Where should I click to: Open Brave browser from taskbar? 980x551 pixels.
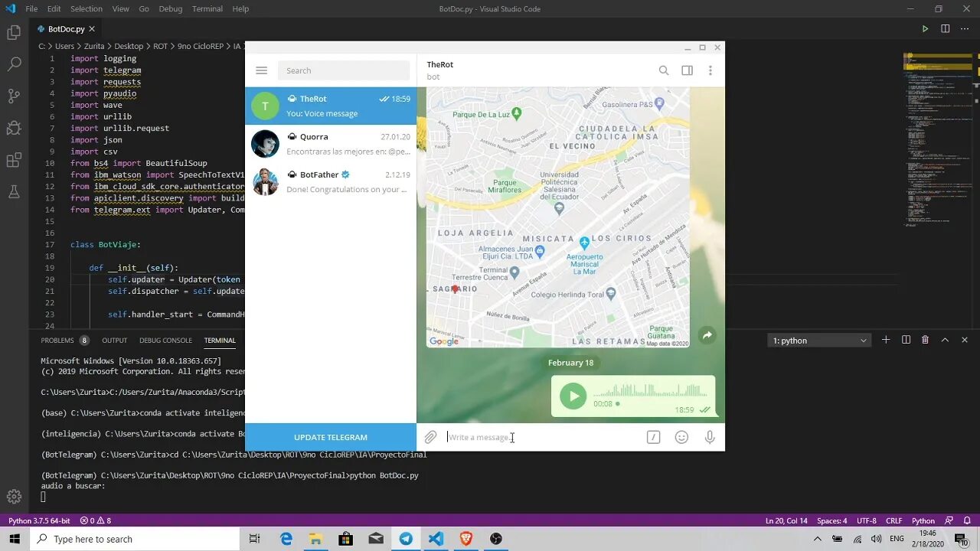[x=465, y=539]
